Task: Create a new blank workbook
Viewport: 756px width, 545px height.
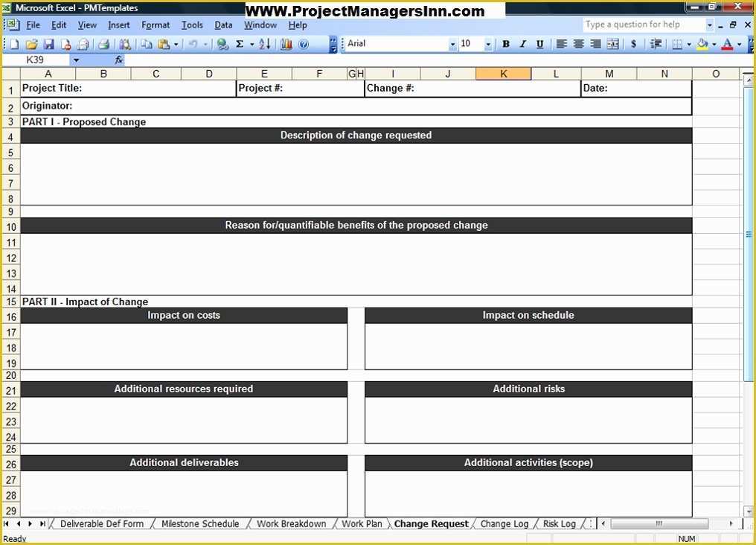Action: [14, 45]
